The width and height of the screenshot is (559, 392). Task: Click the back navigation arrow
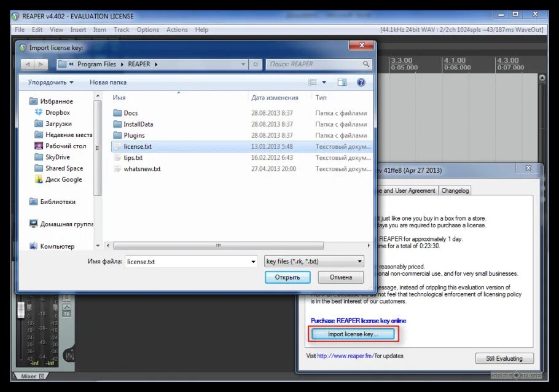click(28, 64)
